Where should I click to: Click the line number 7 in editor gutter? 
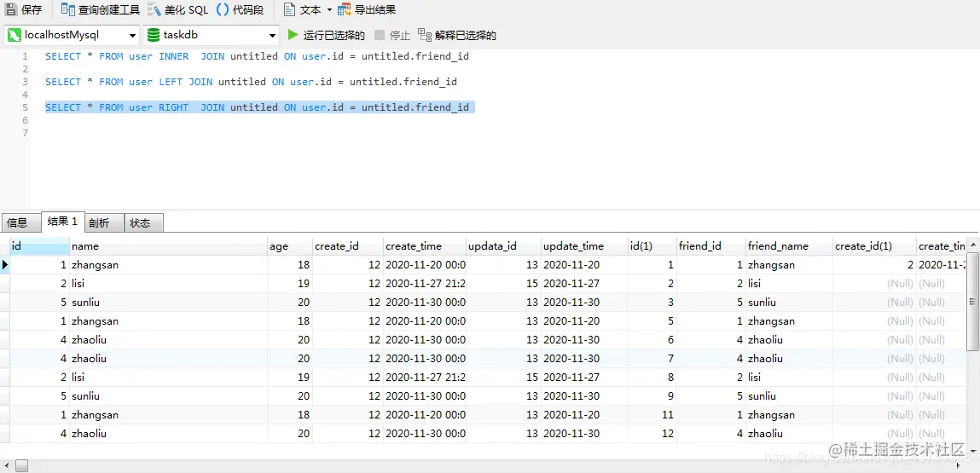25,133
